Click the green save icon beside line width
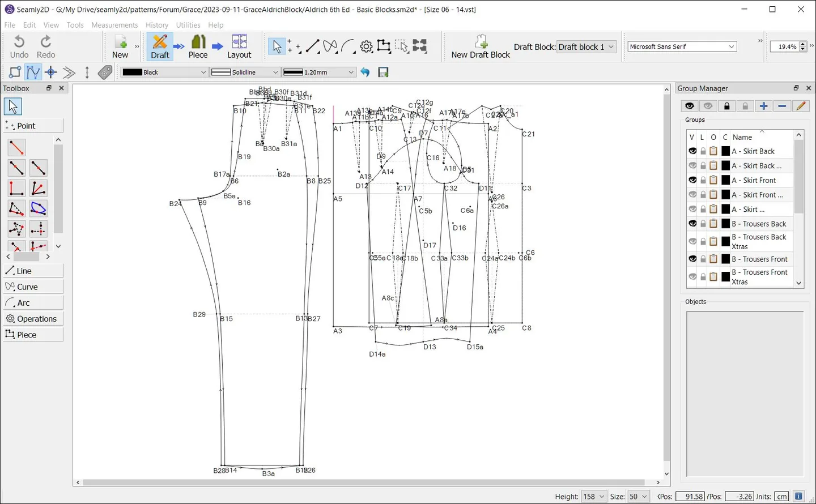Viewport: 816px width, 504px height. pyautogui.click(x=383, y=72)
